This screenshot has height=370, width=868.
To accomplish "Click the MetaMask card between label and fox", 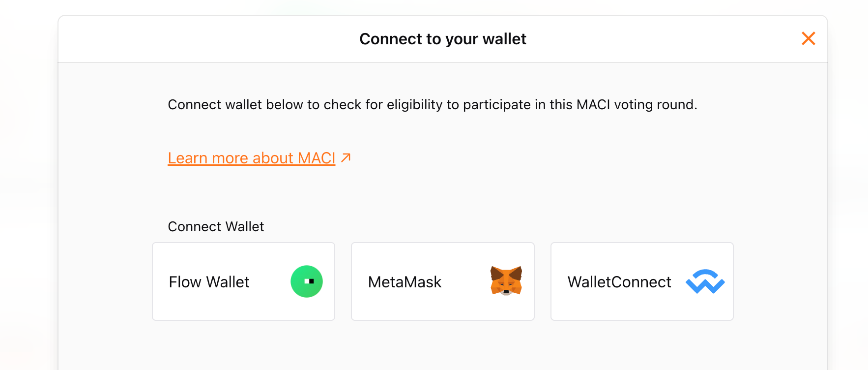I will [x=465, y=282].
